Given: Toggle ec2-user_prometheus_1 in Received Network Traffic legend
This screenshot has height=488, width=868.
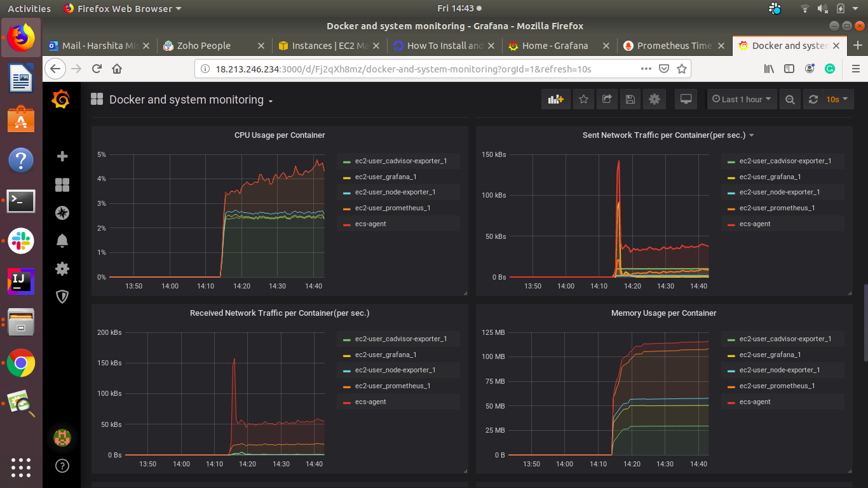Looking at the screenshot, I should click(393, 386).
